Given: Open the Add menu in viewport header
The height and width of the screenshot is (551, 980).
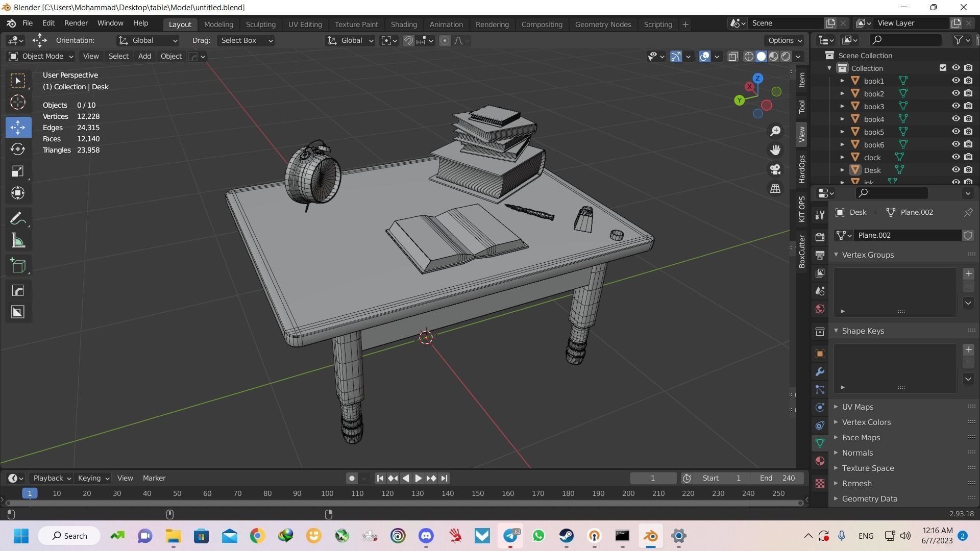Looking at the screenshot, I should (144, 57).
